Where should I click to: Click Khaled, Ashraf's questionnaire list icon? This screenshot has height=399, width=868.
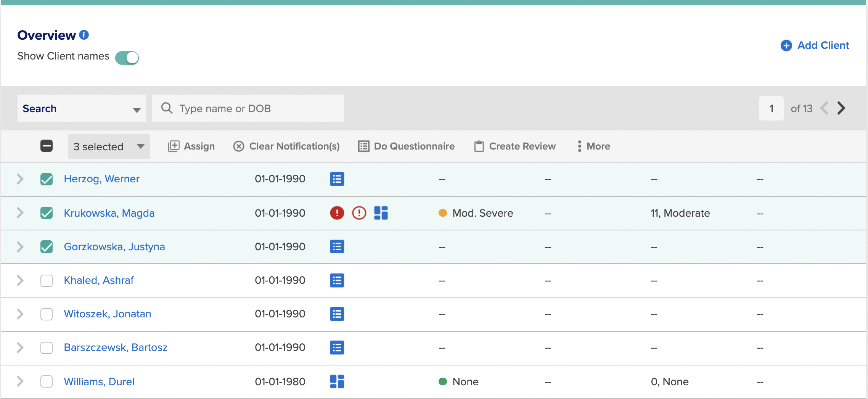[x=337, y=280]
